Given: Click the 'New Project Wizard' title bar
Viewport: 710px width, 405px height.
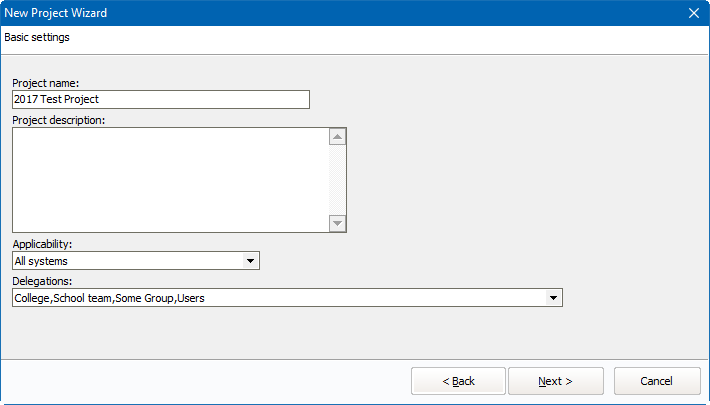Looking at the screenshot, I should click(300, 13).
